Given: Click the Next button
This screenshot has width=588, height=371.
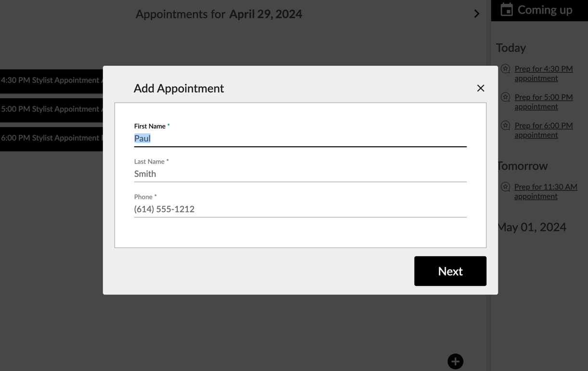Looking at the screenshot, I should point(450,271).
